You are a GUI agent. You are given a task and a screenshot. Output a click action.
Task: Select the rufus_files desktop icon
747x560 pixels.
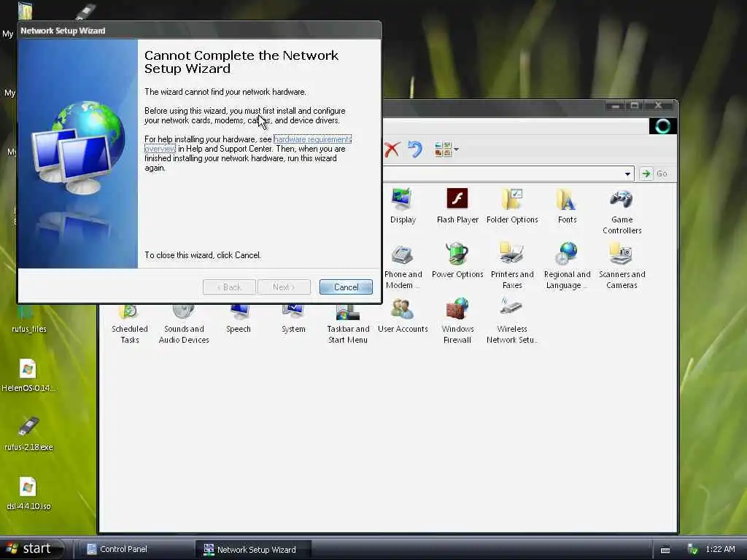click(x=29, y=318)
